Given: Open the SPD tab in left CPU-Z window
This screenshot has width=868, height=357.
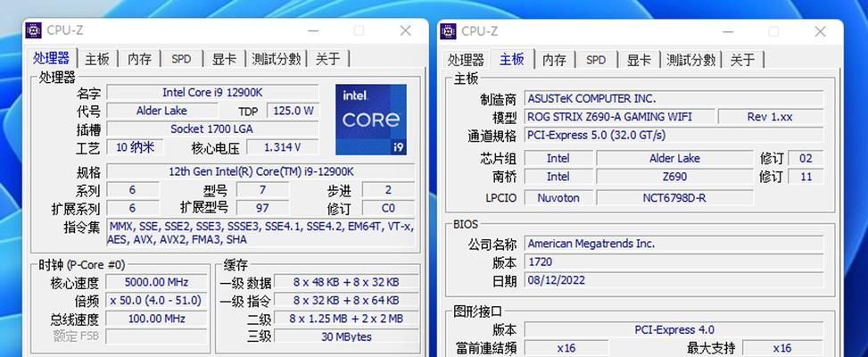Looking at the screenshot, I should point(181,59).
